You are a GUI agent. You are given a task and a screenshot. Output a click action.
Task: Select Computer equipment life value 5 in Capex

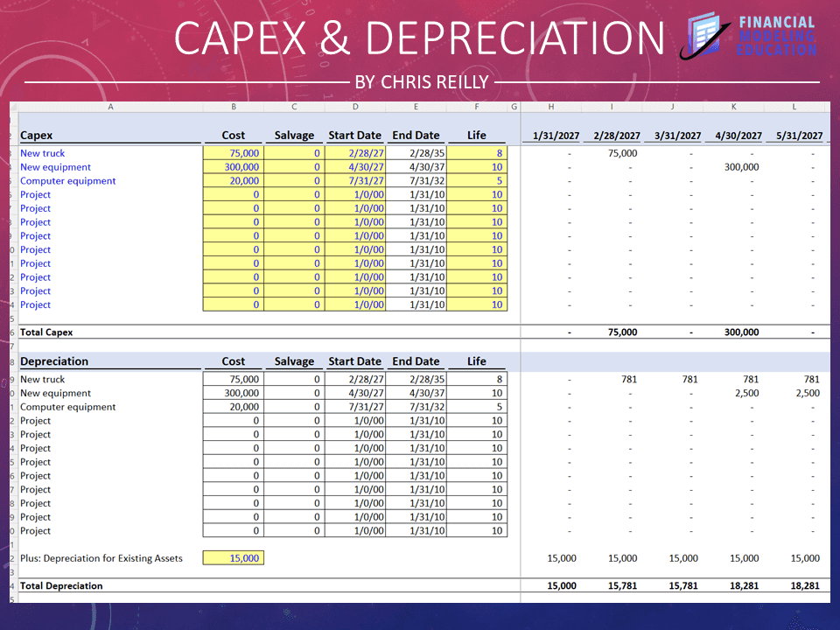pyautogui.click(x=477, y=181)
